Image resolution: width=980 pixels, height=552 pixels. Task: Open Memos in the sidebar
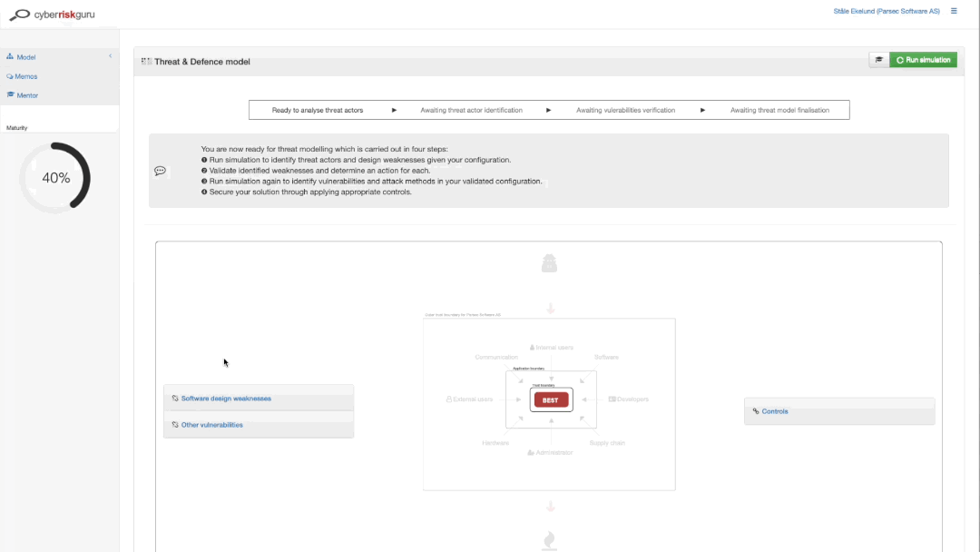[25, 76]
